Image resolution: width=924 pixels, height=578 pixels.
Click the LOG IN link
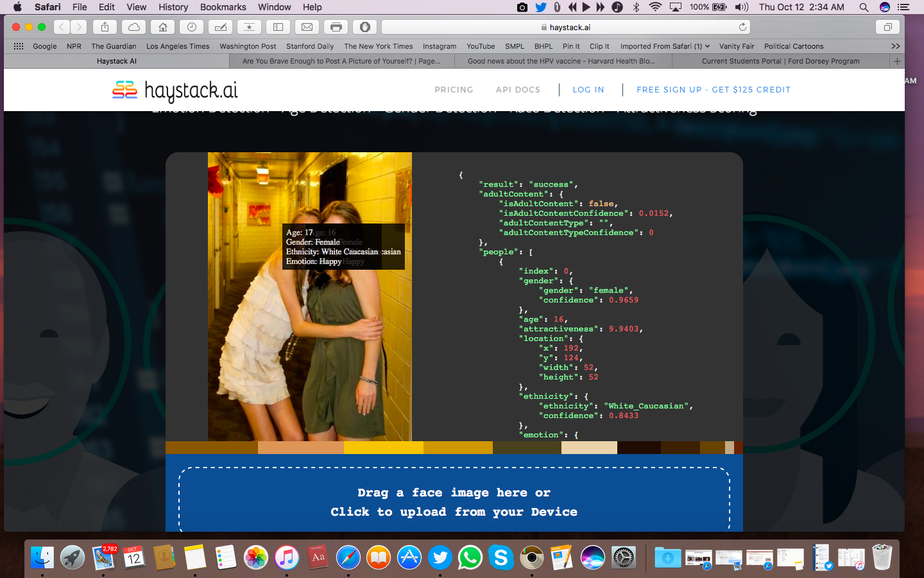click(x=588, y=90)
